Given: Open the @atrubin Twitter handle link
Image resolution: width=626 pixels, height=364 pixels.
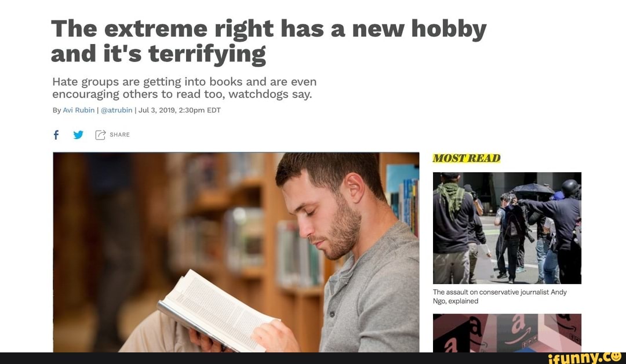Looking at the screenshot, I should coord(116,110).
